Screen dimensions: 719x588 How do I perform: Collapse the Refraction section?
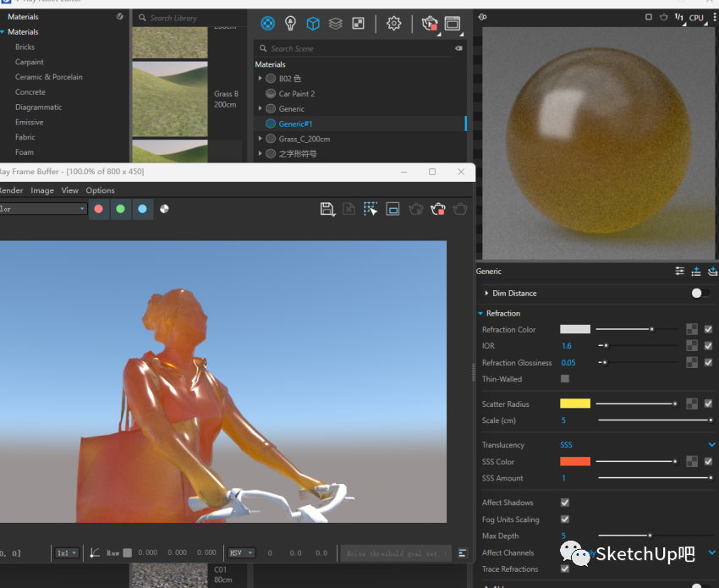point(480,313)
